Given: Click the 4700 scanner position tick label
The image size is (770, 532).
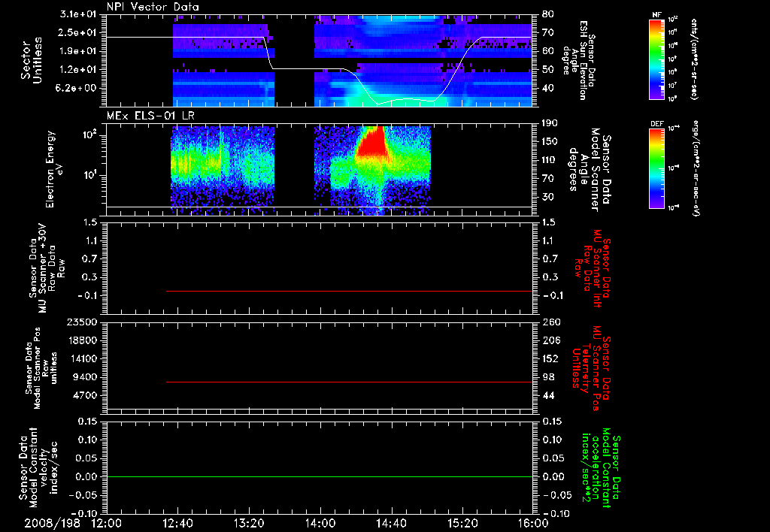Looking at the screenshot, I should (x=86, y=395).
